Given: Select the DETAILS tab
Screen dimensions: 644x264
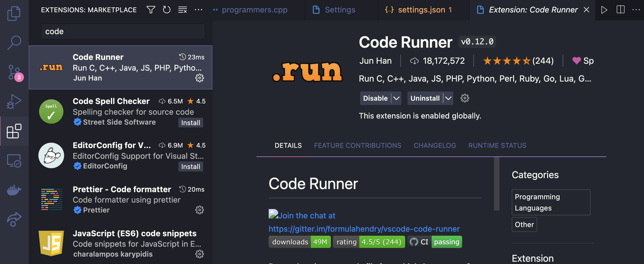Looking at the screenshot, I should 288,146.
